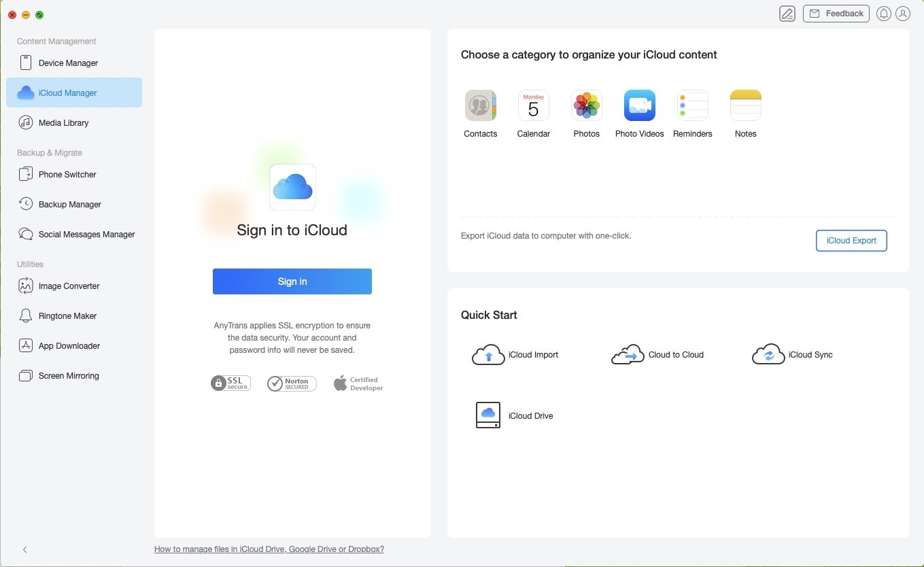Open Social Messages Manager from the sidebar
The height and width of the screenshot is (567, 924).
74,235
